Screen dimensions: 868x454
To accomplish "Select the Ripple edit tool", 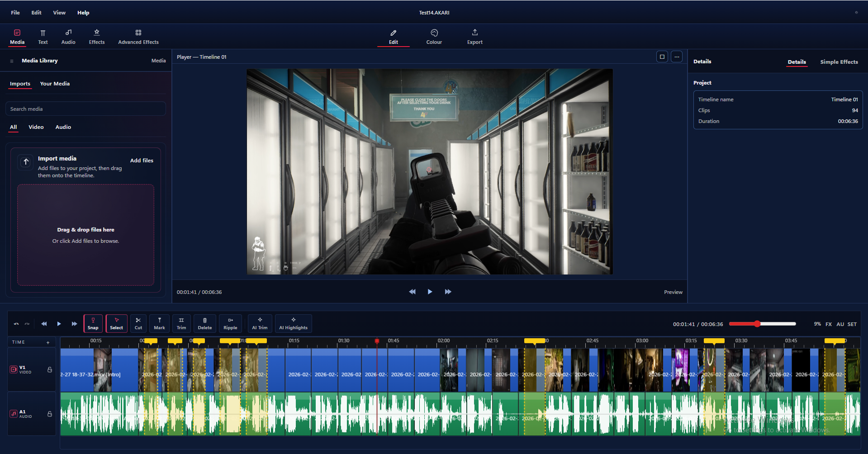I will click(230, 323).
